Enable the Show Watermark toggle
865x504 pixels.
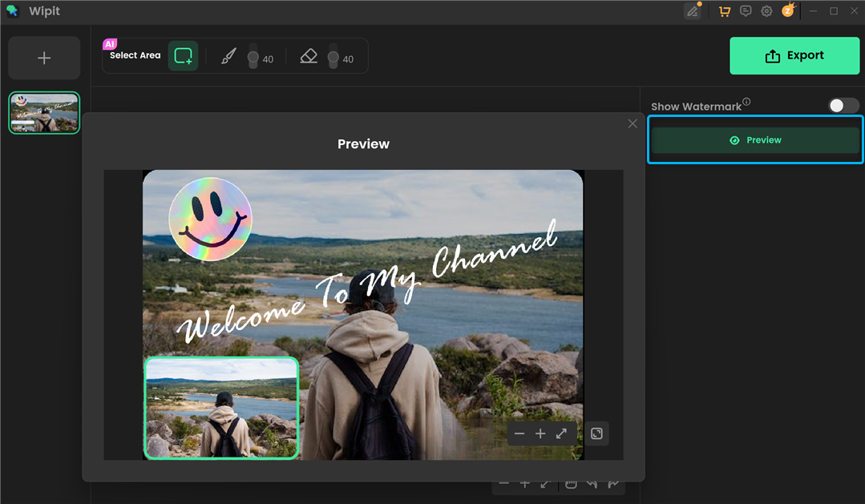843,105
